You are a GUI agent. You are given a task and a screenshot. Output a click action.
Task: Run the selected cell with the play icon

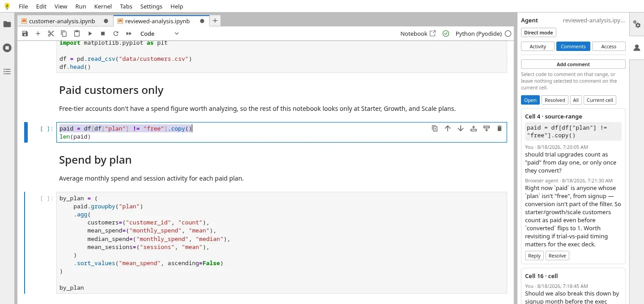90,34
